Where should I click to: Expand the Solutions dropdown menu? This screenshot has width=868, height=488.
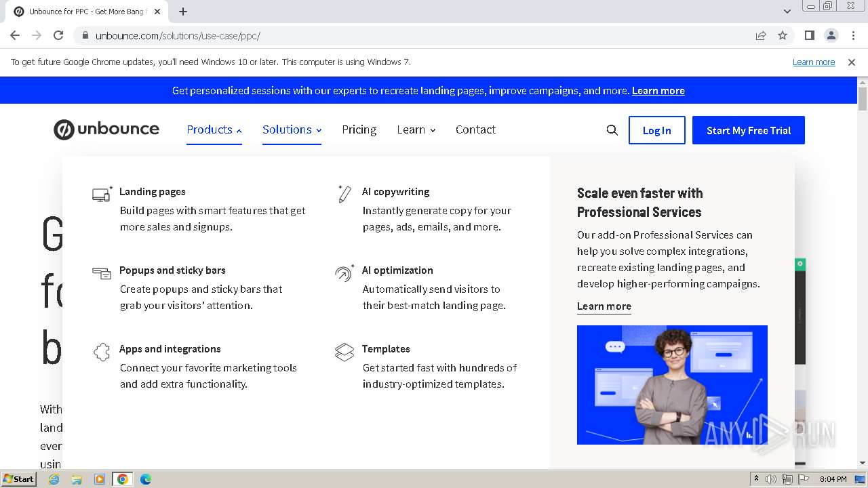point(292,130)
